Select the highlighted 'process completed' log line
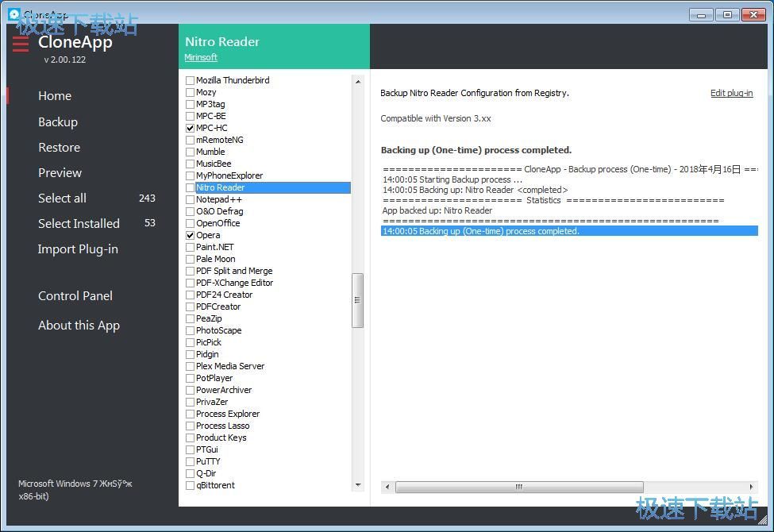 pyautogui.click(x=569, y=231)
